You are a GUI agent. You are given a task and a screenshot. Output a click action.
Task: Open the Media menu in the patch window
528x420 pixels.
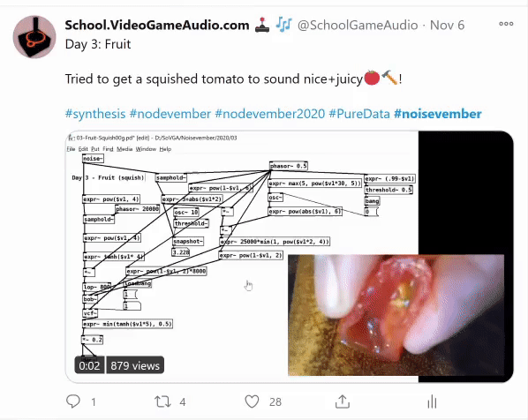(124, 149)
